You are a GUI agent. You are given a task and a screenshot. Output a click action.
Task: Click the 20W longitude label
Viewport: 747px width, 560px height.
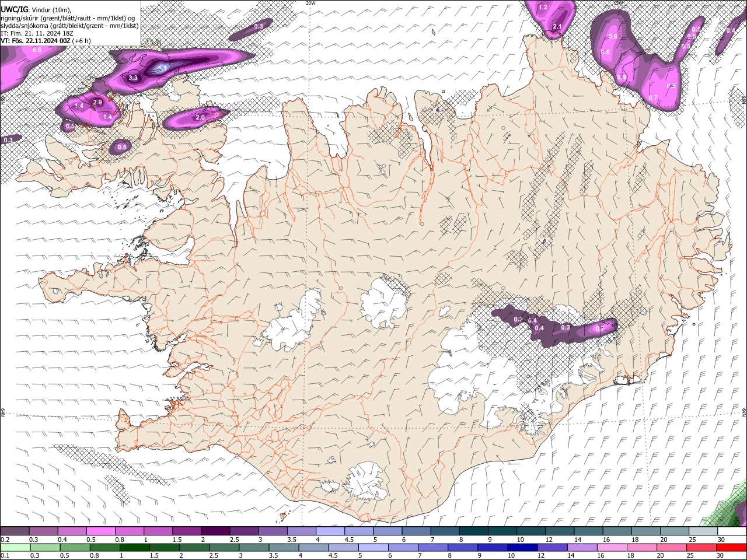point(310,2)
